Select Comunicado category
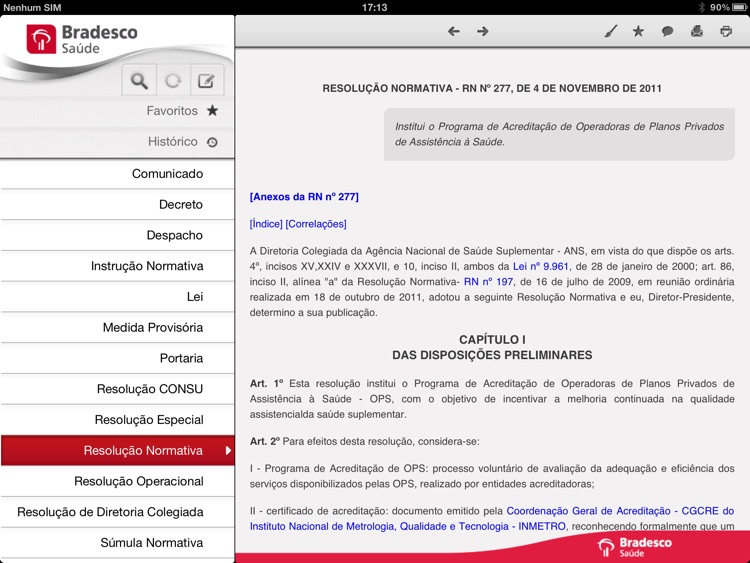The height and width of the screenshot is (563, 750). [x=117, y=174]
